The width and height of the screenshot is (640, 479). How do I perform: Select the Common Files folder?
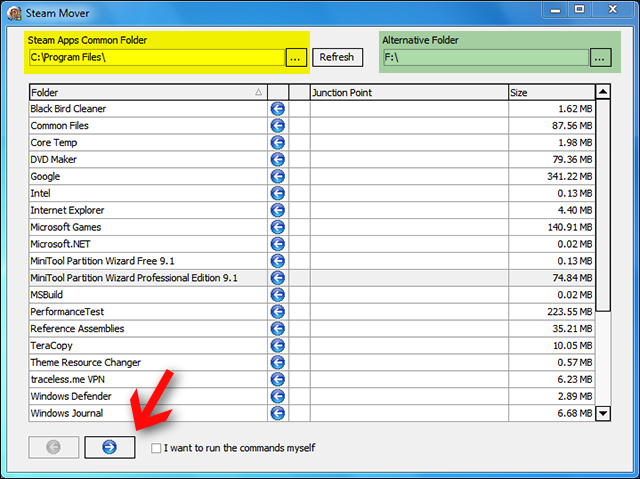pyautogui.click(x=149, y=126)
